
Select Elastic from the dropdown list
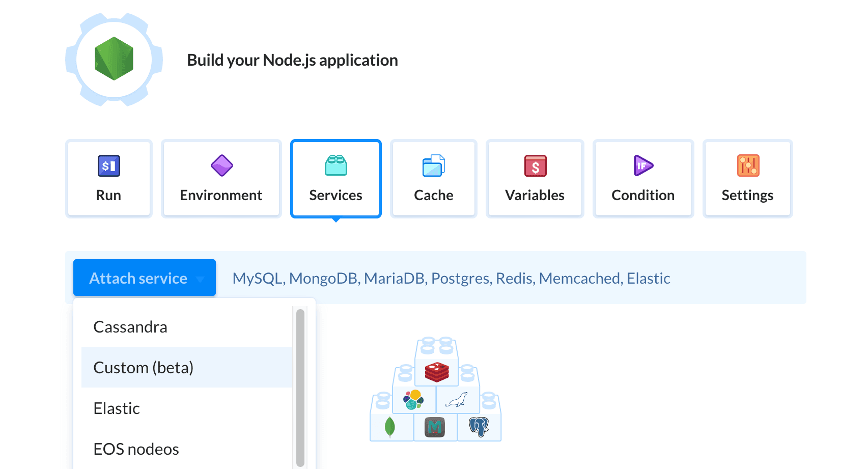click(117, 408)
